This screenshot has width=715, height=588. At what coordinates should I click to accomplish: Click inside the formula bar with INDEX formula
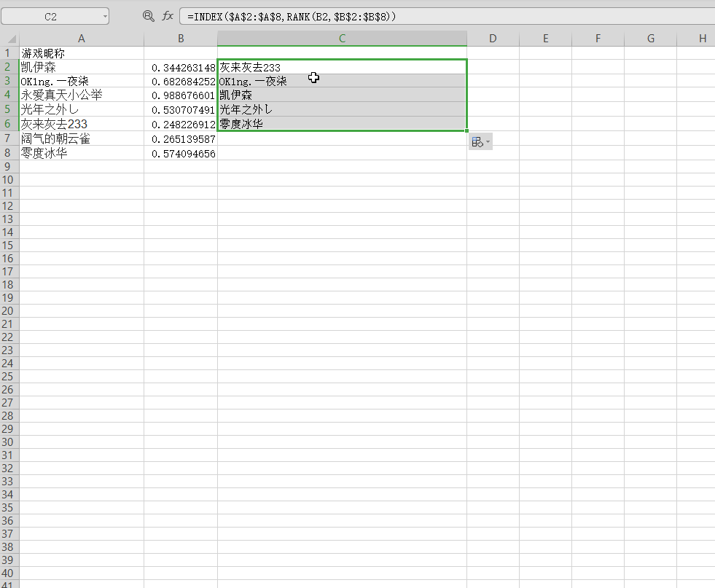437,16
